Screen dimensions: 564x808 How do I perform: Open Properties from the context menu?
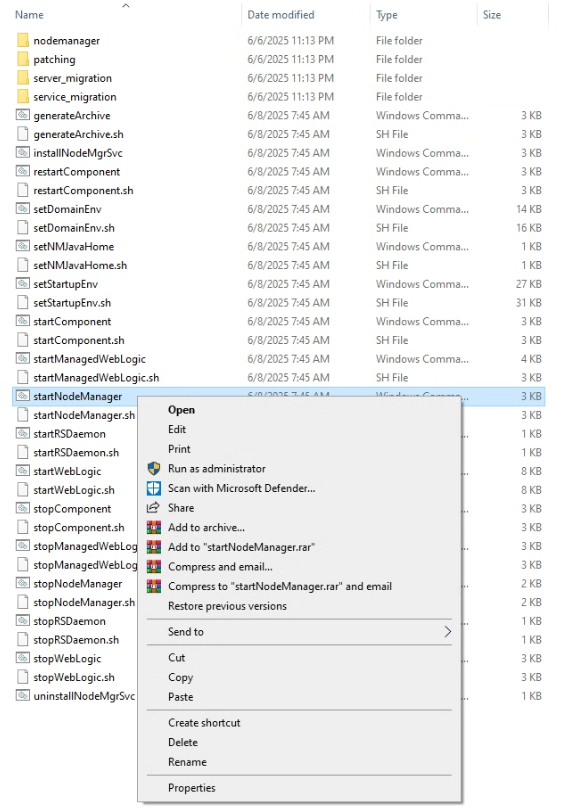pyautogui.click(x=192, y=788)
